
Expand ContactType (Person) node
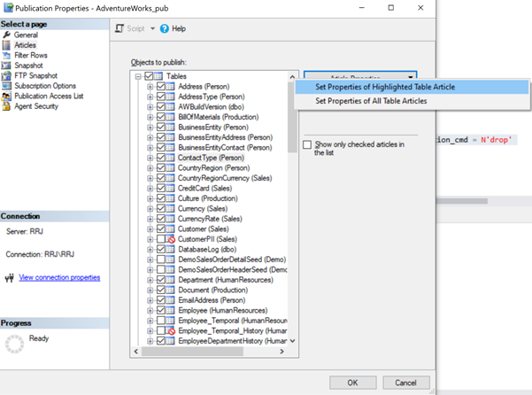point(150,158)
